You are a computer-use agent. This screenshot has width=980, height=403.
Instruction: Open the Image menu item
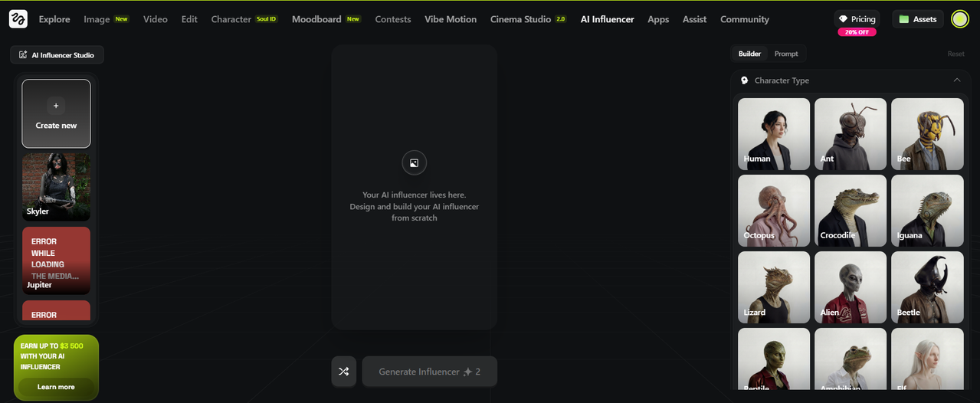click(x=107, y=19)
